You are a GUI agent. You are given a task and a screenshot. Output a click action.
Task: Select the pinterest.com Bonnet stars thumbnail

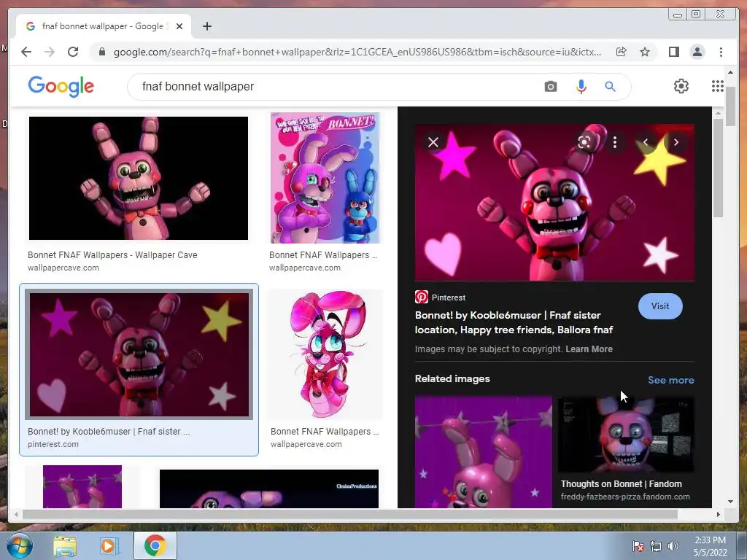[139, 355]
